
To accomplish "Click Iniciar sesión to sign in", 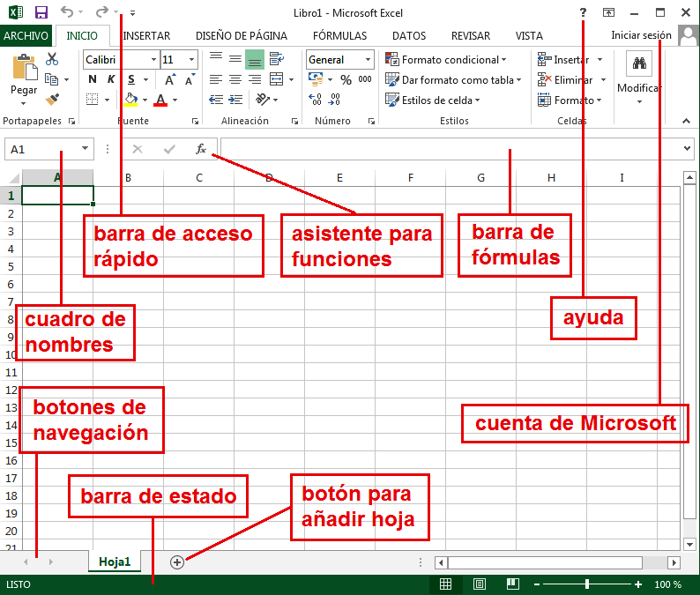I will click(641, 35).
